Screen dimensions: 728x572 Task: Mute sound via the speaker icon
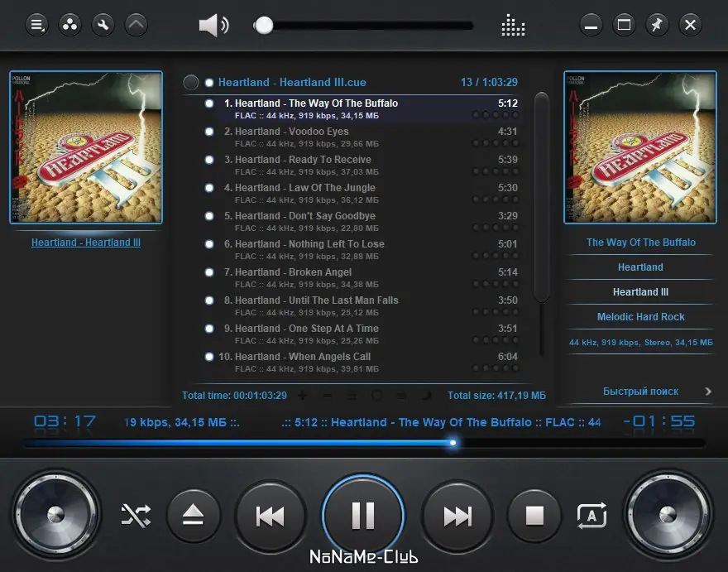coord(213,25)
